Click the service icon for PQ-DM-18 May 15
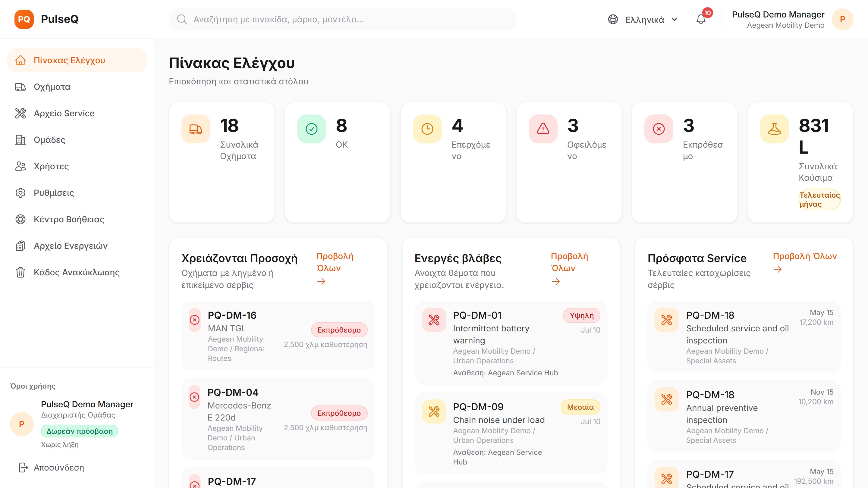 coord(666,320)
